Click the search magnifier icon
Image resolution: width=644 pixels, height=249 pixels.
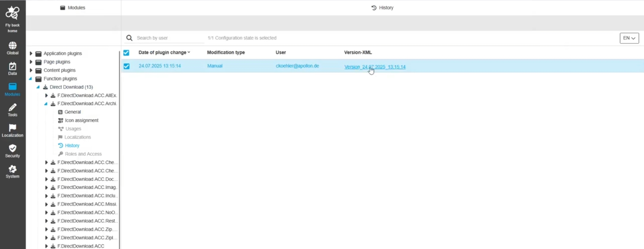[129, 38]
